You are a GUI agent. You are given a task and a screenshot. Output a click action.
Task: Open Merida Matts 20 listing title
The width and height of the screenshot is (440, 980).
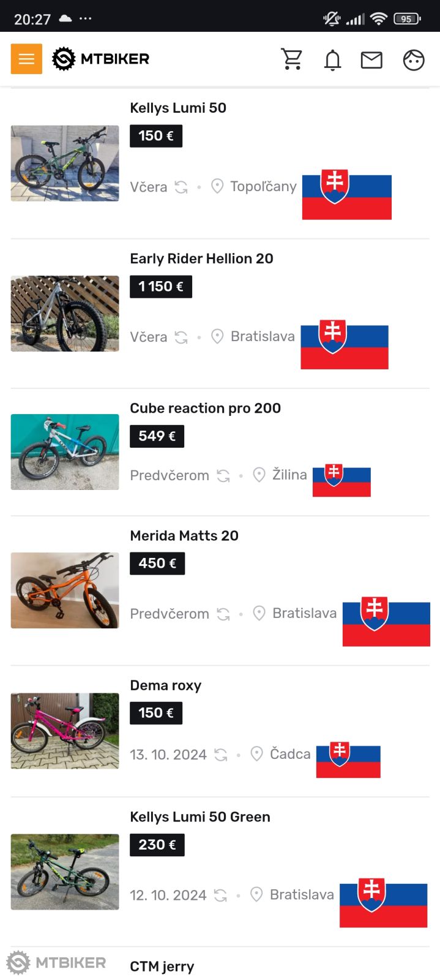[x=184, y=536]
